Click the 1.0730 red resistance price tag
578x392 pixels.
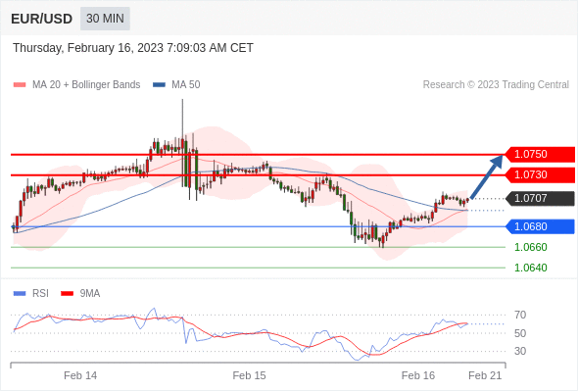(540, 174)
